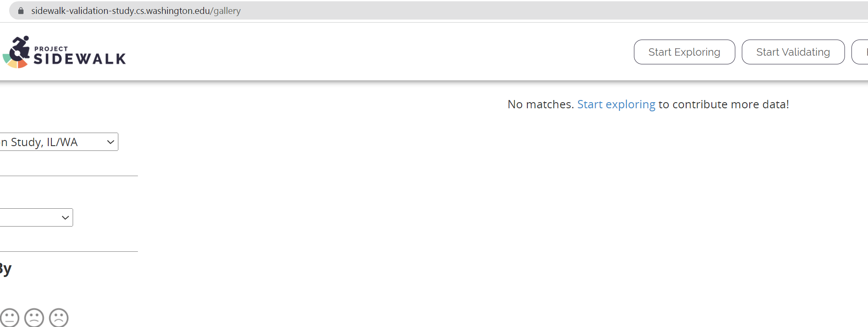Click the chevron on the lower filter dropdown
Screen dimensions: 868x327
64,217
